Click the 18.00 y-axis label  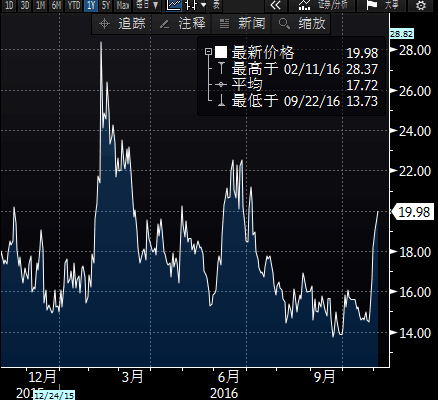coord(415,252)
